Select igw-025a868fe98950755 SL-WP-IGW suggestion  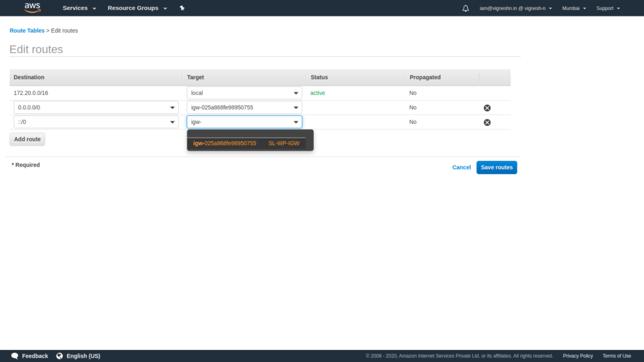click(247, 143)
